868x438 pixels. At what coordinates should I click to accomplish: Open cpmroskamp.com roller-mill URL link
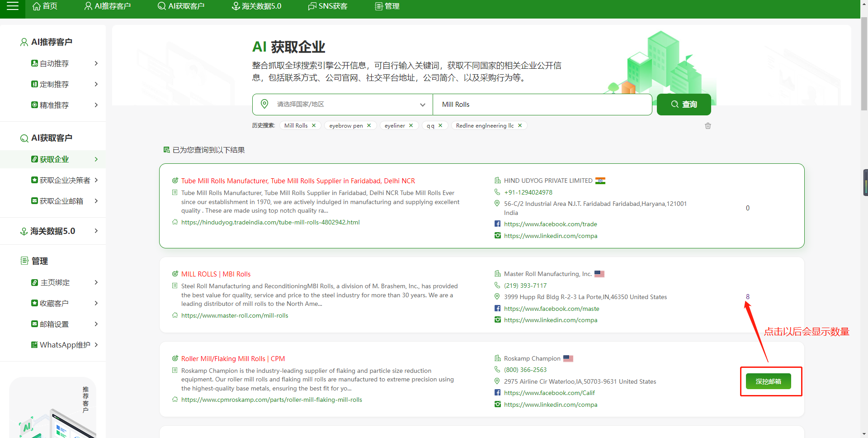[x=272, y=400]
